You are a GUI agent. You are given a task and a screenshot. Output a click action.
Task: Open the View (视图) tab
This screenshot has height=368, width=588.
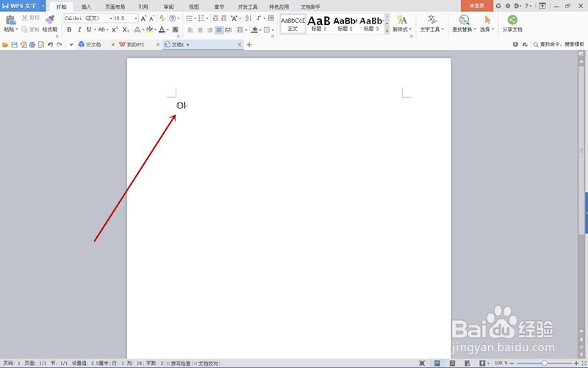[194, 7]
